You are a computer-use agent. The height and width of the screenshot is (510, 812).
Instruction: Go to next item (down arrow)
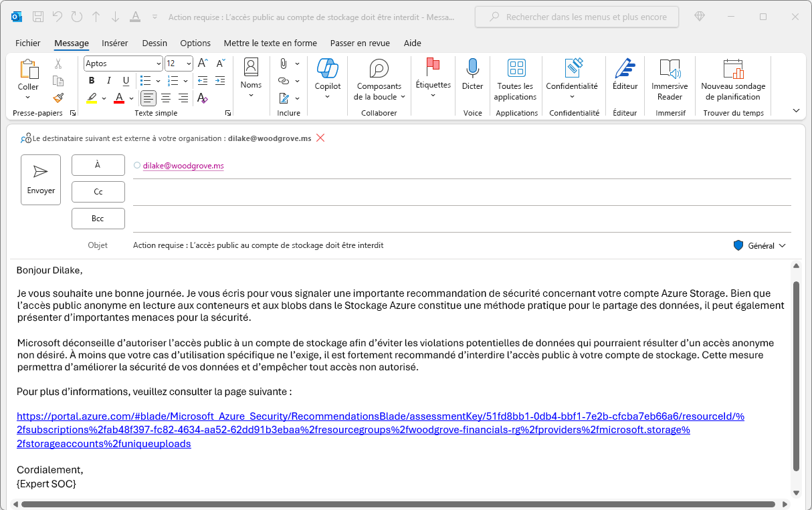[x=116, y=17]
